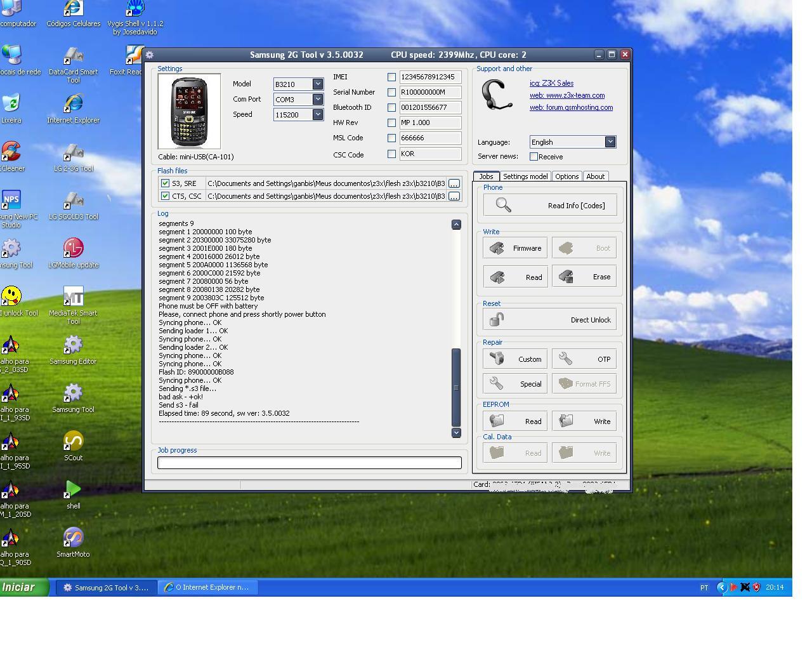812x650 pixels.
Task: Uncheck the CTS, CSC flash file
Action: tap(165, 196)
